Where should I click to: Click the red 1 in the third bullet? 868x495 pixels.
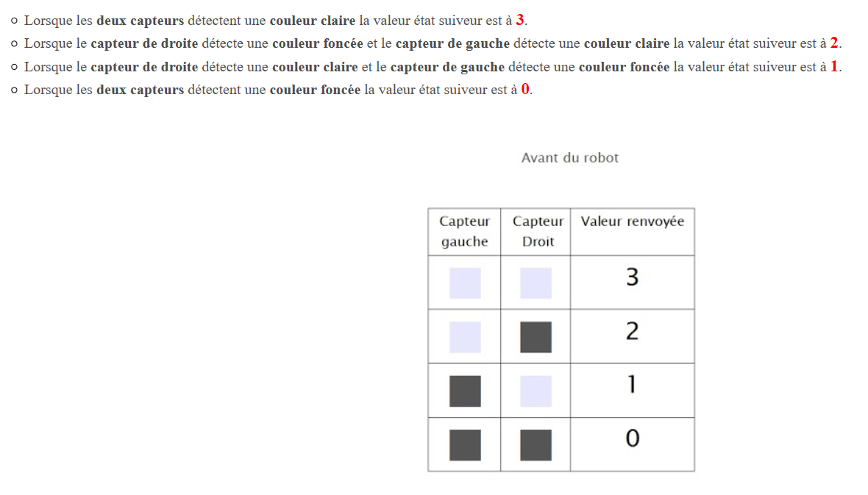834,66
